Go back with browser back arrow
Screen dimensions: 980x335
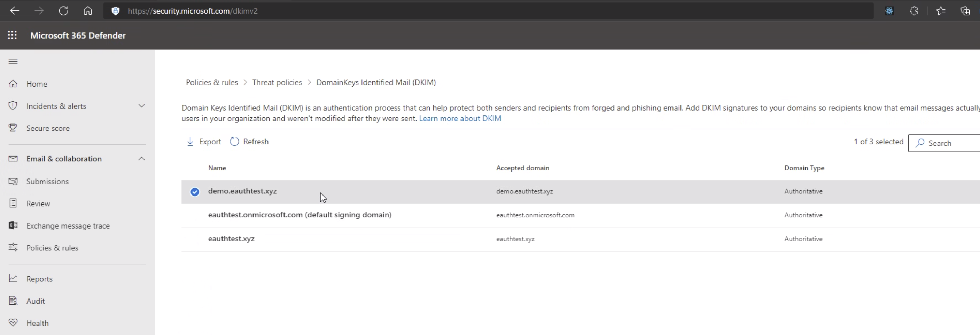15,11
